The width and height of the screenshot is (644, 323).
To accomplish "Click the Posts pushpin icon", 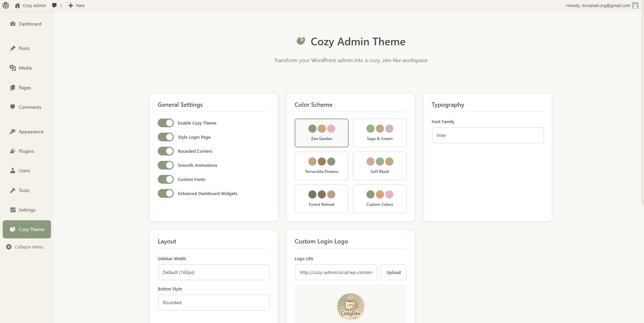I will (13, 48).
